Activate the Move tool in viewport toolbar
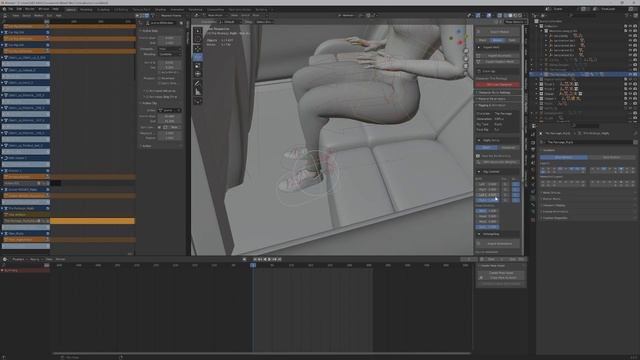This screenshot has width=640, height=360. tap(198, 49)
